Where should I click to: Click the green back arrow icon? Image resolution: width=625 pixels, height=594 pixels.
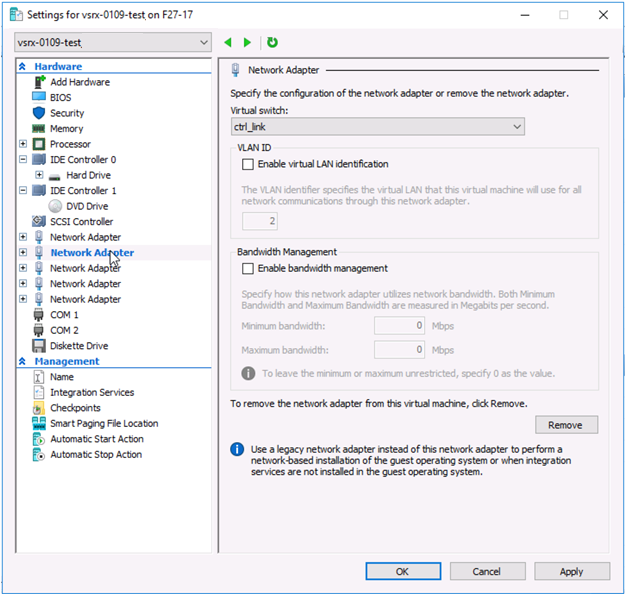(228, 42)
